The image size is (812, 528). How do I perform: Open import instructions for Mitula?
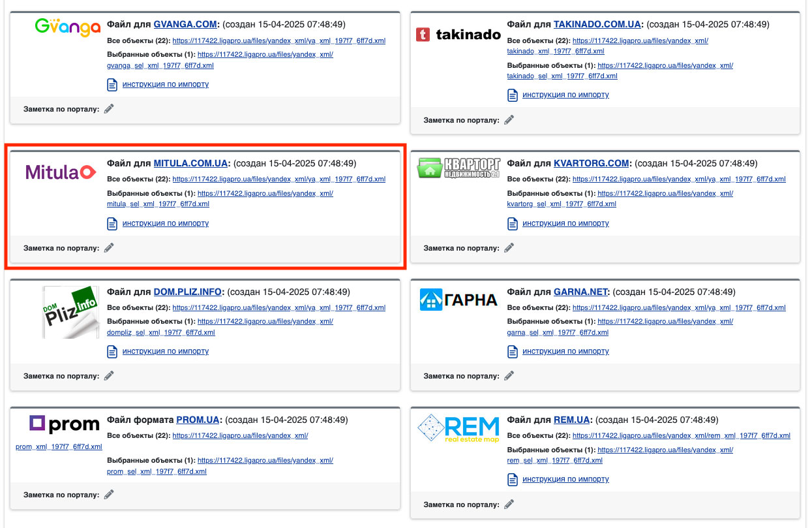pos(166,223)
